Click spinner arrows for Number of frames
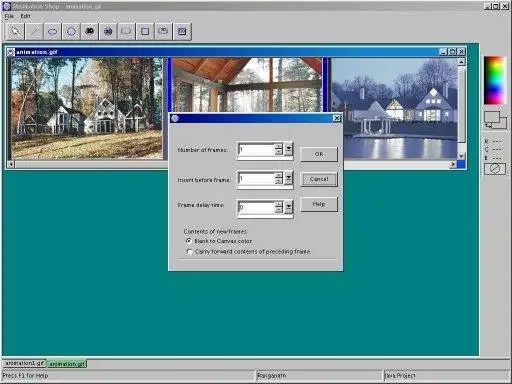This screenshot has height=384, width=512. tap(279, 149)
